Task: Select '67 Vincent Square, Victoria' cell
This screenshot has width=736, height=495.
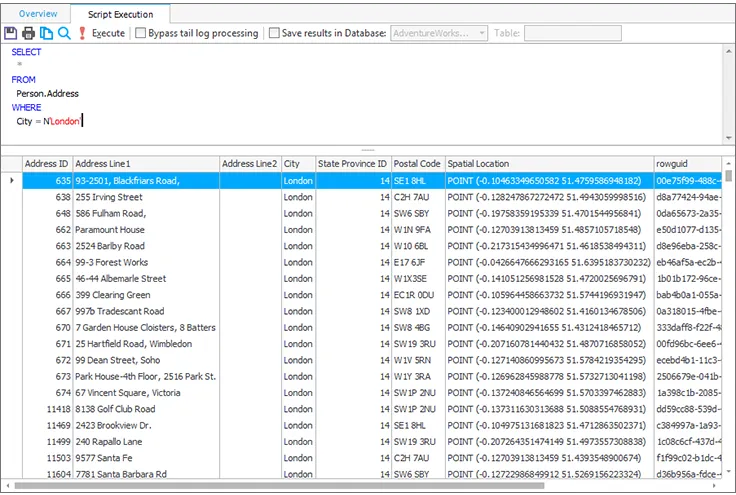Action: (146, 393)
